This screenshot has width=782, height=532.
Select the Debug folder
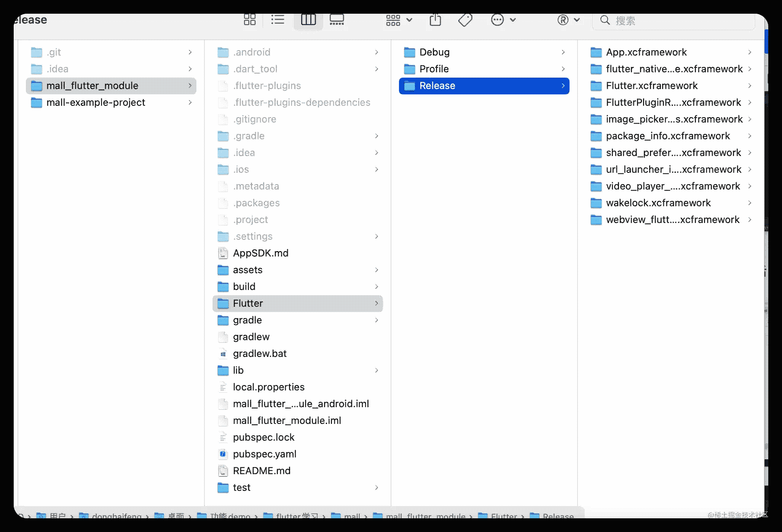[x=484, y=52]
